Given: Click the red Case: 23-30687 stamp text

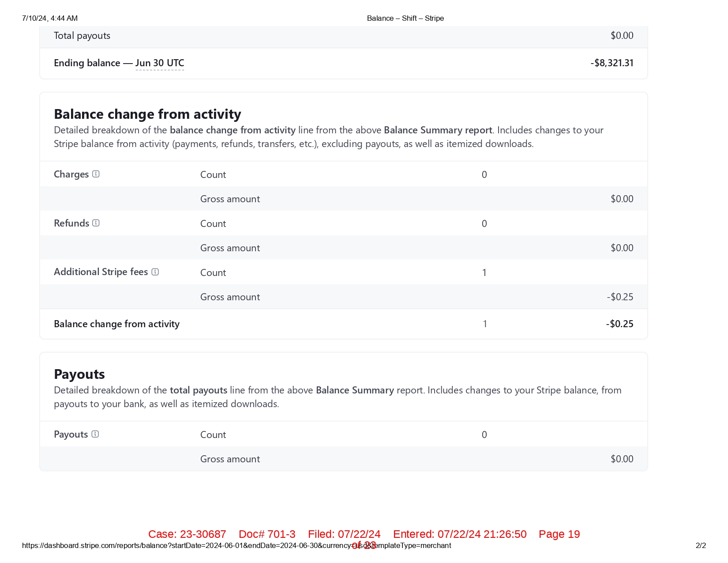Looking at the screenshot, I should tap(187, 534).
